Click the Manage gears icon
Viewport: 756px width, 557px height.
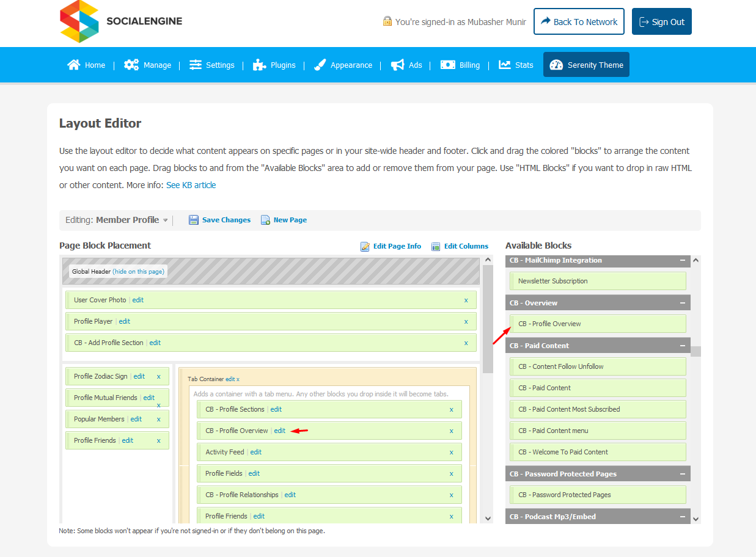(131, 65)
